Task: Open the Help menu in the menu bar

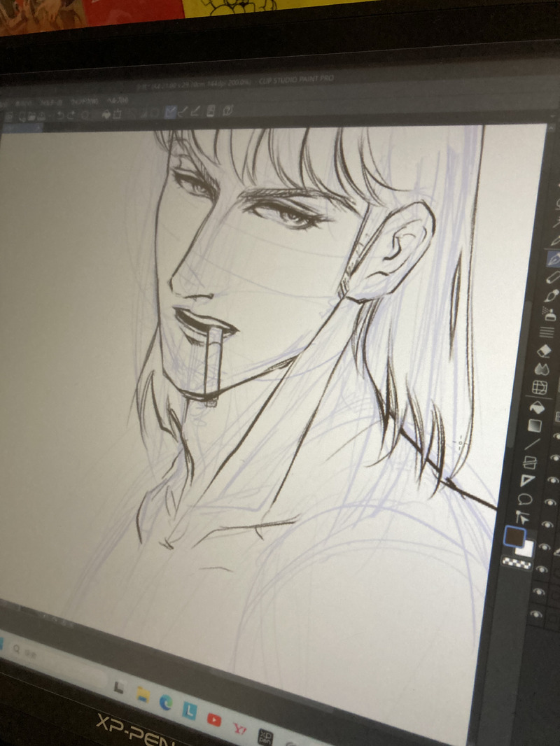Action: tap(117, 100)
